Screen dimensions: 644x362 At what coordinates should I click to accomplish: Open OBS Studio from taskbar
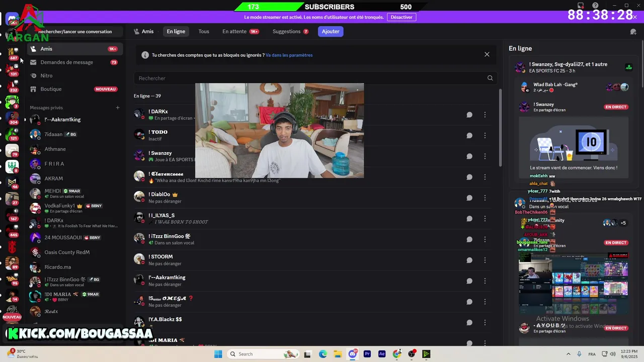click(x=412, y=354)
